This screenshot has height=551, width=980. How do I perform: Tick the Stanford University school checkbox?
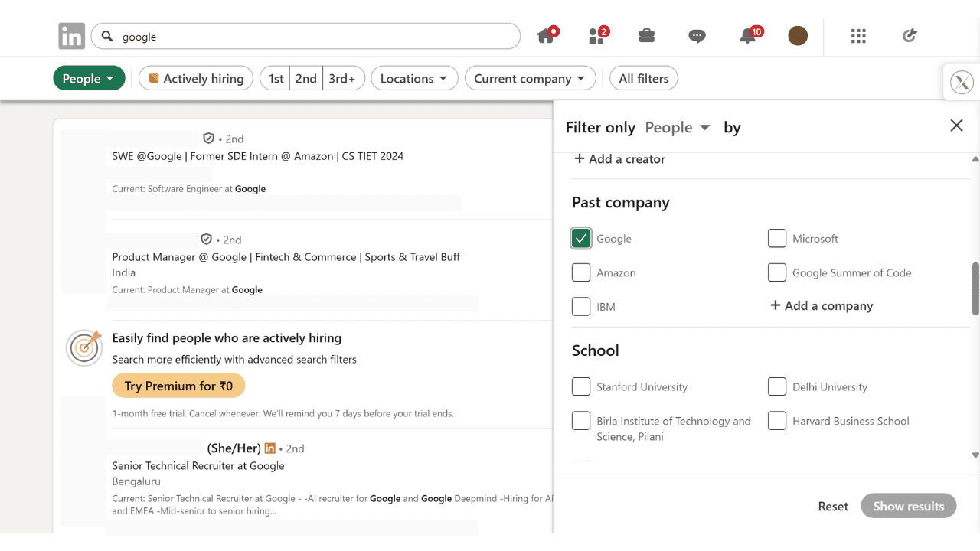581,386
